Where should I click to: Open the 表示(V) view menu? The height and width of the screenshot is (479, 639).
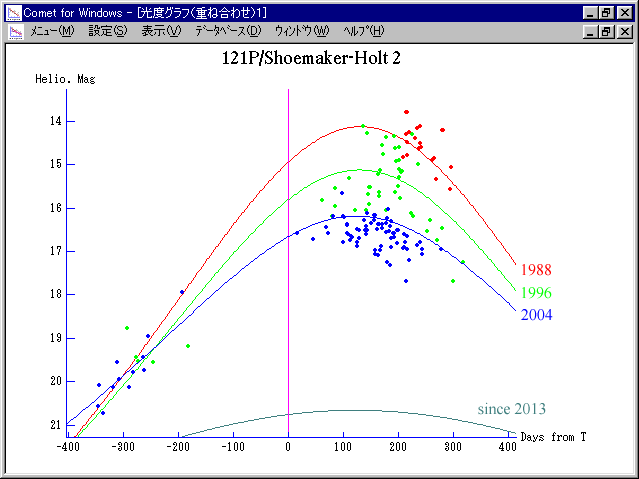pos(161,31)
